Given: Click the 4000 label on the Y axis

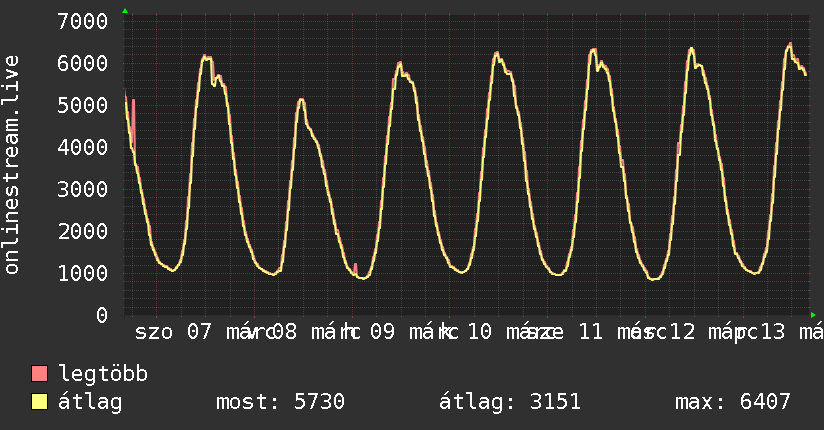Looking at the screenshot, I should pos(83,148).
